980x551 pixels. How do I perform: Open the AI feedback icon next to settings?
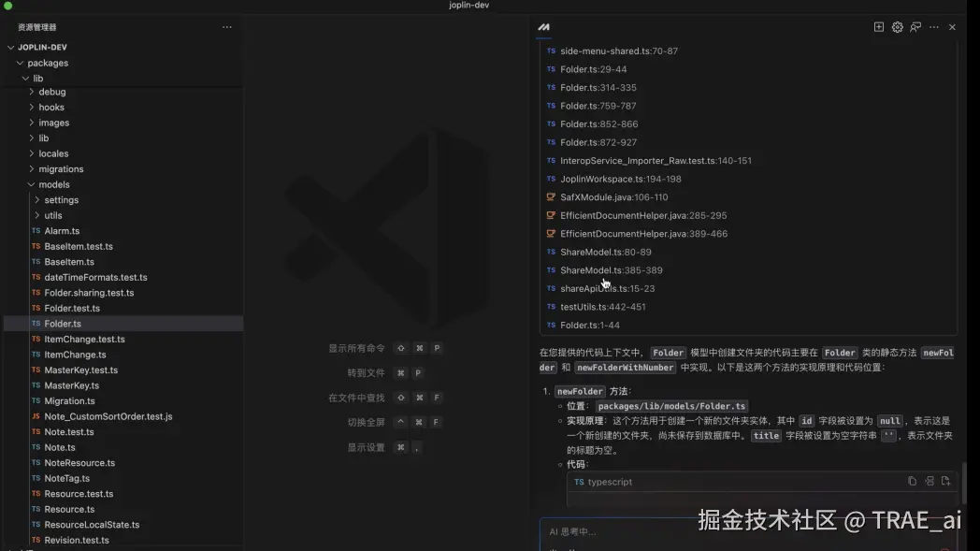coord(915,27)
